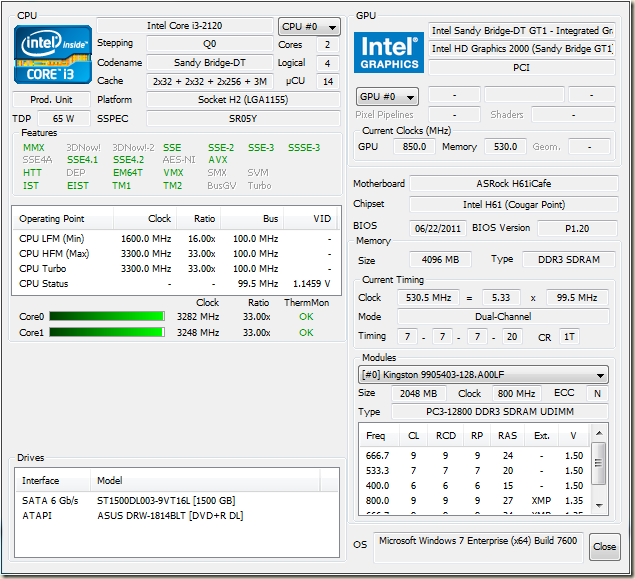Click the Intel Core i3-2120 processor name field

[x=185, y=26]
